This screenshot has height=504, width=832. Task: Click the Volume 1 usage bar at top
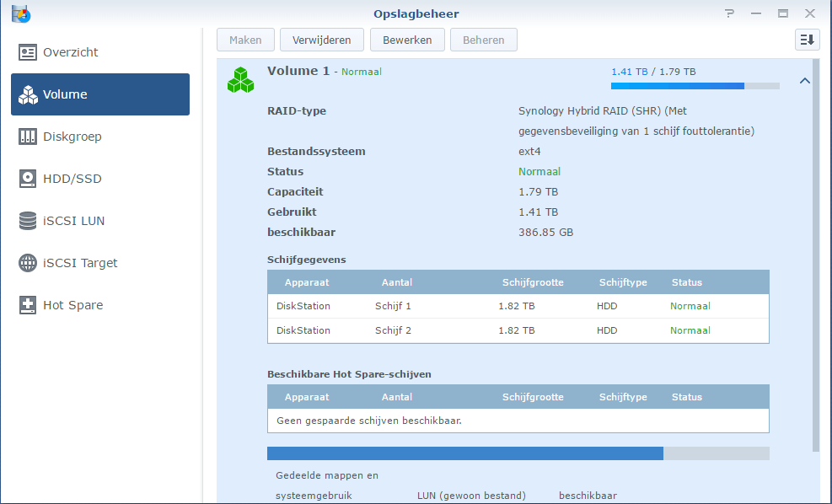[x=695, y=86]
